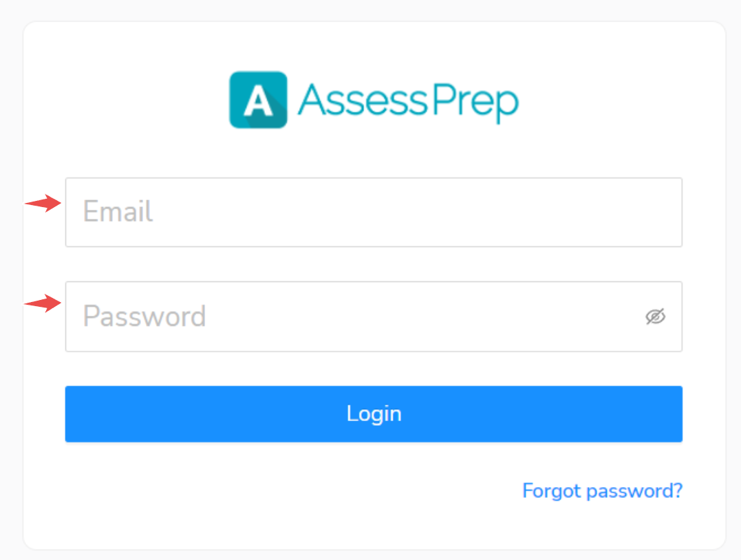The width and height of the screenshot is (741, 560).
Task: Reveal the password using the eye toggle
Action: coord(656,316)
